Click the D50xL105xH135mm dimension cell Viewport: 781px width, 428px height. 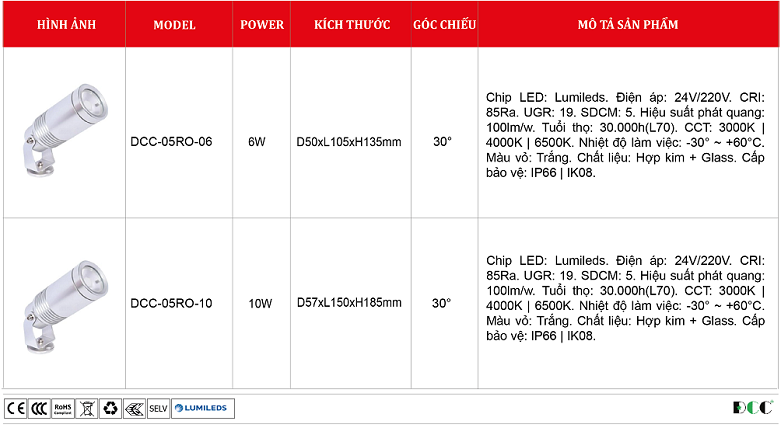tap(349, 142)
